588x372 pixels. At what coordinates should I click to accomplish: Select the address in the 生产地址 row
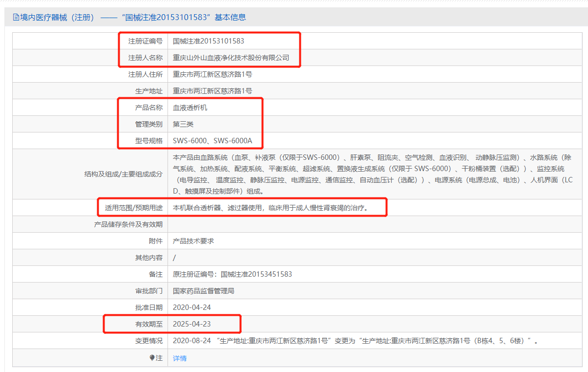tap(212, 91)
